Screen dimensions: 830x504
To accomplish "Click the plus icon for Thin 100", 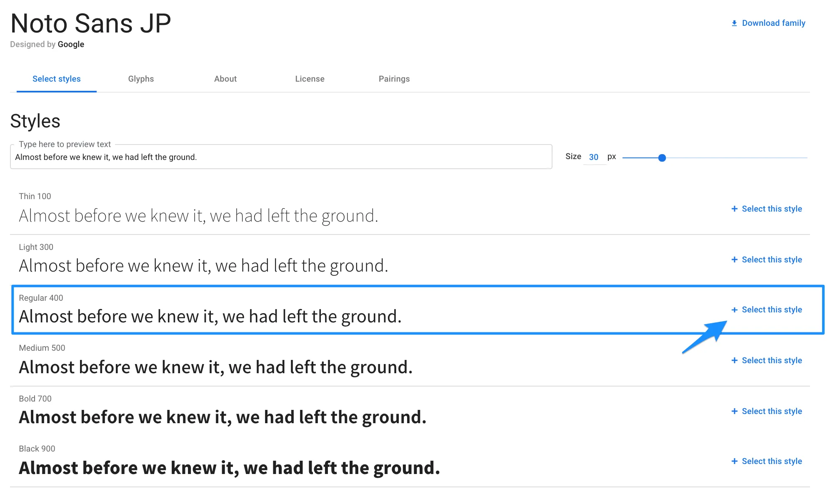I will click(x=735, y=209).
